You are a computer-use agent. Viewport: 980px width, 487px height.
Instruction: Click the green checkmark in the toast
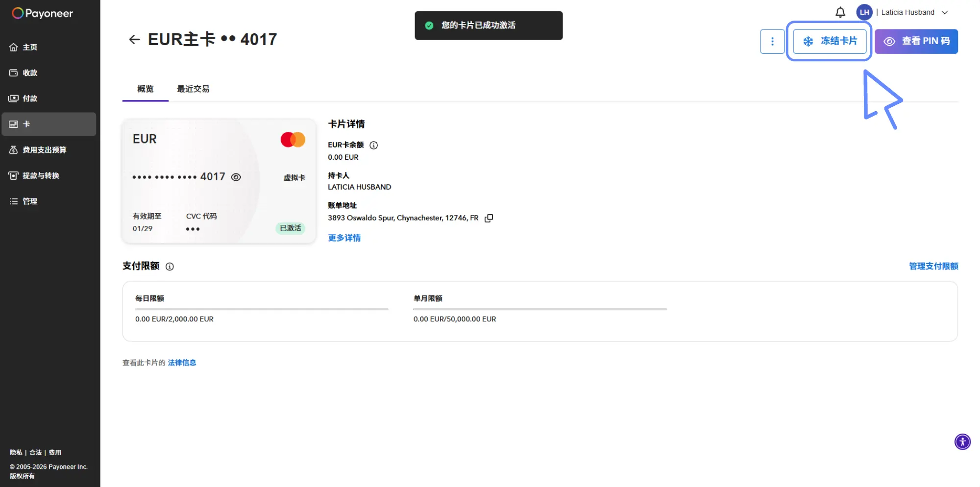[429, 25]
